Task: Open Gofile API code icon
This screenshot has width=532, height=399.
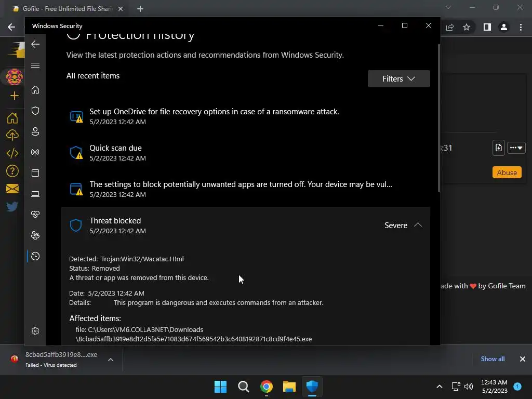Action: 12,153
